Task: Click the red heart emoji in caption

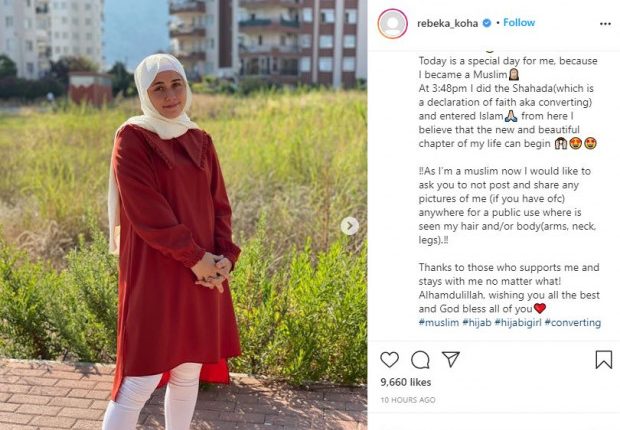Action: click(539, 308)
